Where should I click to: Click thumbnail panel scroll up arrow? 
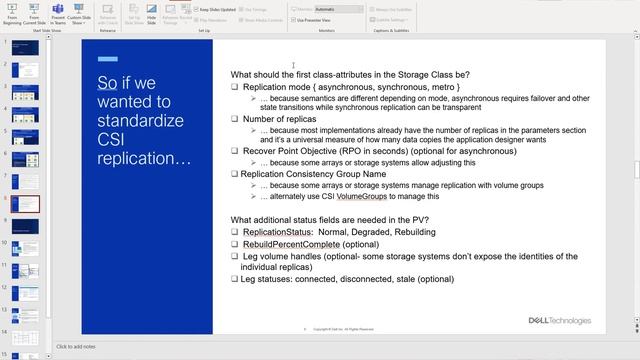[48, 37]
